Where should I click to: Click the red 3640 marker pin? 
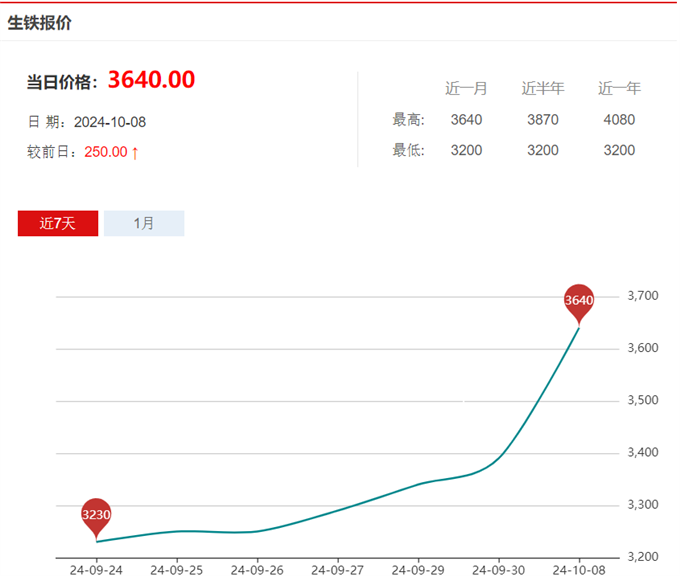pyautogui.click(x=579, y=299)
